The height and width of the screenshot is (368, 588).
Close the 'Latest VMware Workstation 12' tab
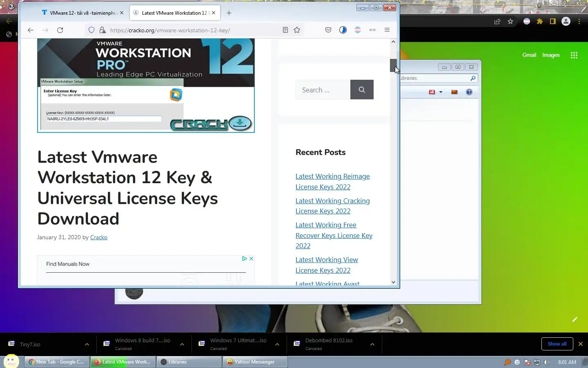214,13
